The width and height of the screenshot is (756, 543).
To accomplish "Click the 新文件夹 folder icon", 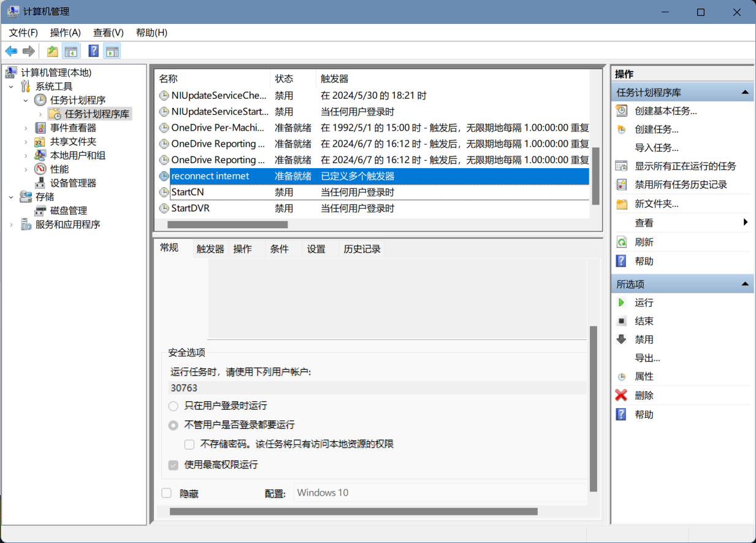I will point(622,204).
